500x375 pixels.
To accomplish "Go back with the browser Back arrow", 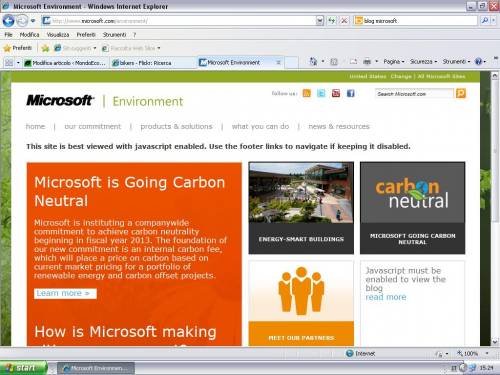I will (8, 21).
